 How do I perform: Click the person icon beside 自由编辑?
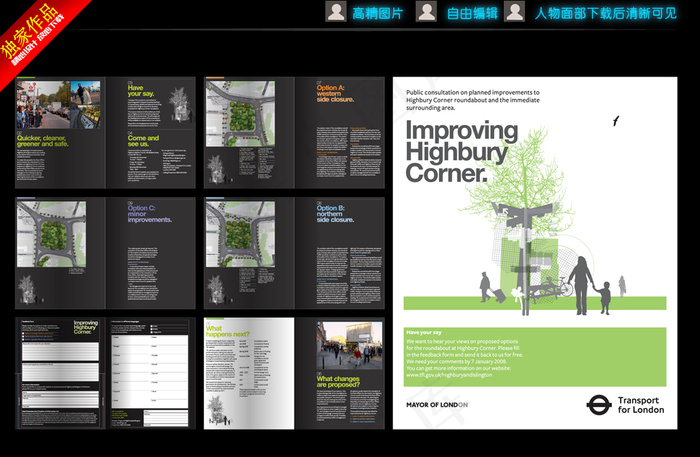(x=426, y=12)
